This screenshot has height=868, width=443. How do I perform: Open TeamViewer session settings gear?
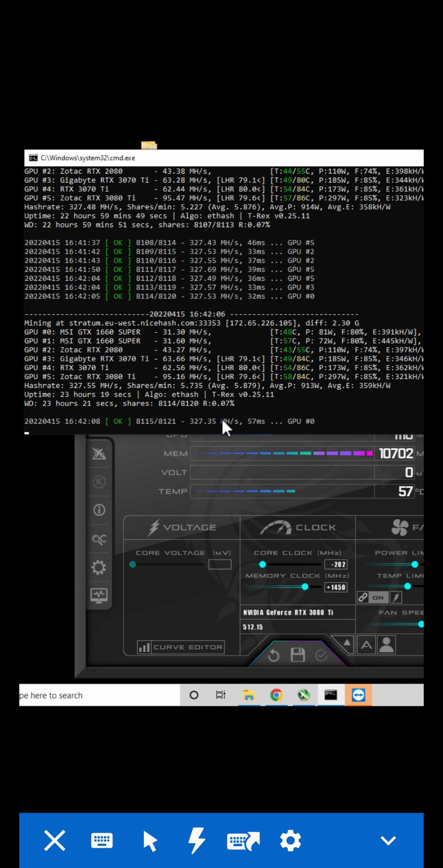click(x=290, y=841)
